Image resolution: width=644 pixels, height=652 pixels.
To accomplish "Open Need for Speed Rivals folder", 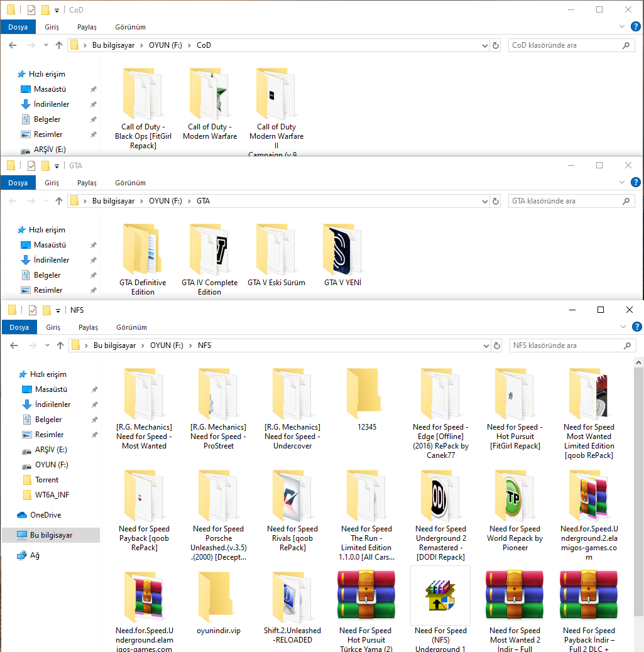I will pyautogui.click(x=292, y=511).
